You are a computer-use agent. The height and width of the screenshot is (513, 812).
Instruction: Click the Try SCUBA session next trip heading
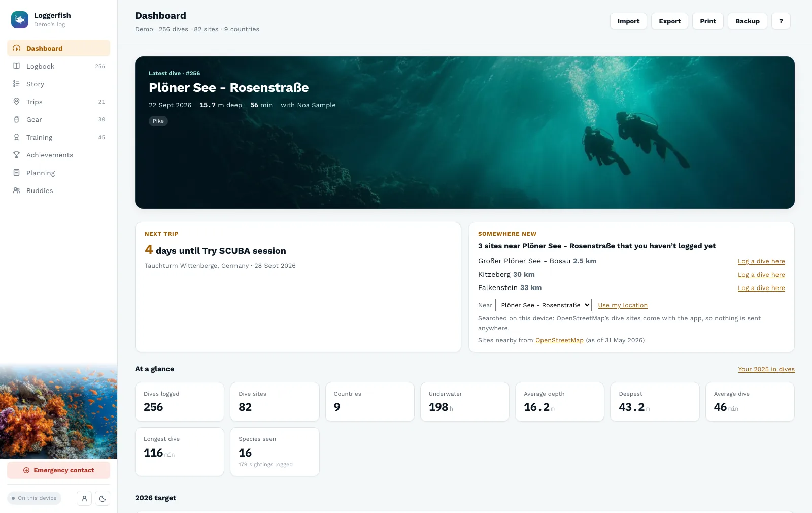tap(215, 250)
